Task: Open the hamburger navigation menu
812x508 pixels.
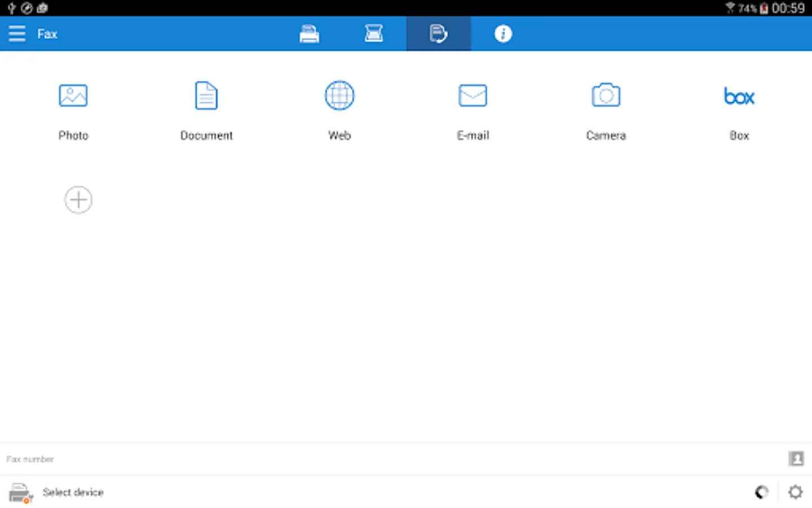Action: tap(17, 34)
